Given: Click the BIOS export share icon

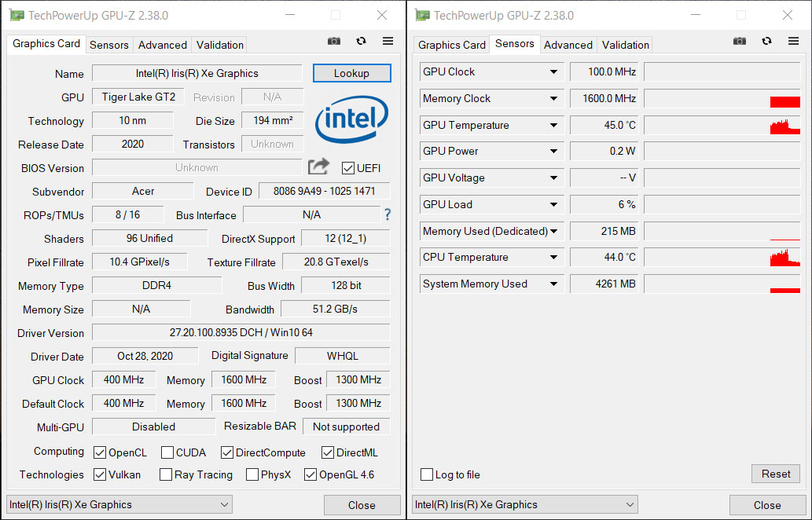Looking at the screenshot, I should pos(318,167).
